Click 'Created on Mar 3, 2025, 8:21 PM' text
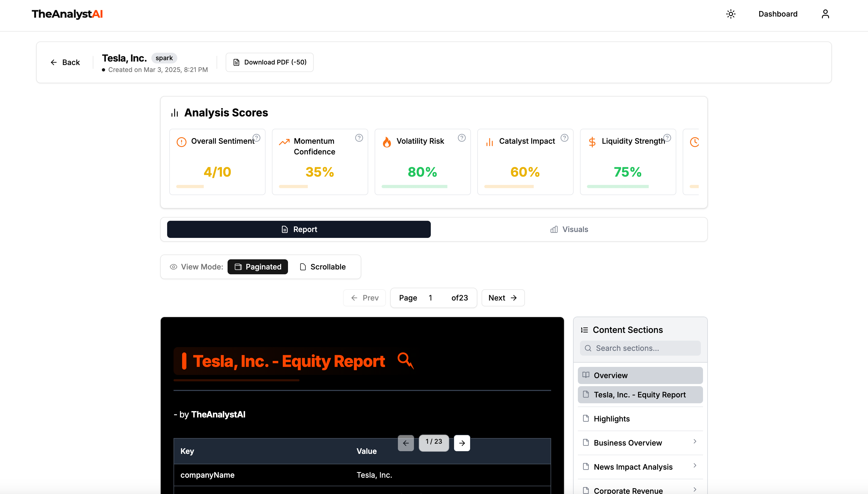 (158, 70)
